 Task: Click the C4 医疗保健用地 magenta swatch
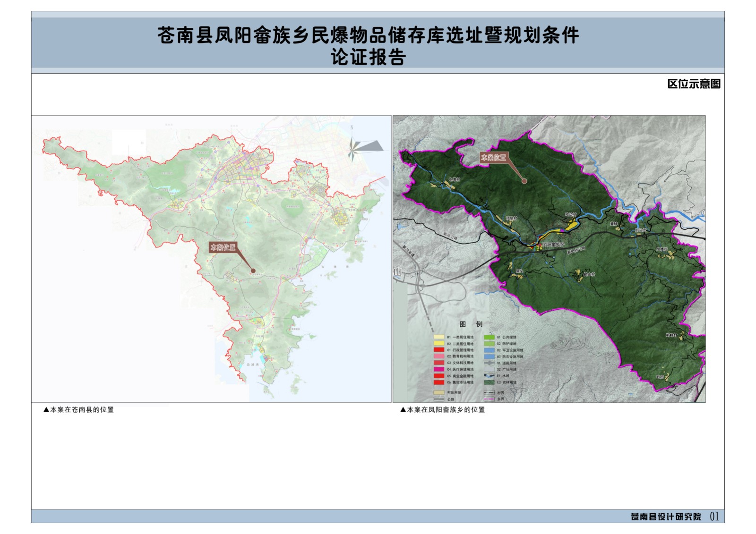tap(439, 369)
